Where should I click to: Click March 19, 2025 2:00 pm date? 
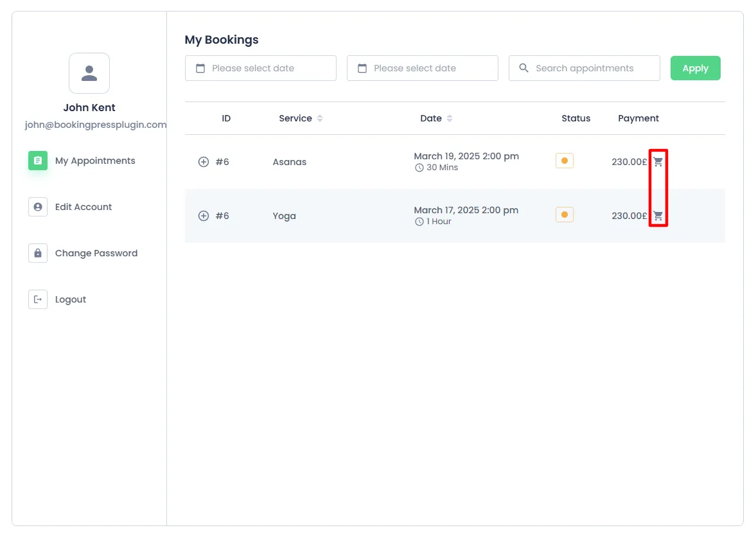[x=466, y=156]
